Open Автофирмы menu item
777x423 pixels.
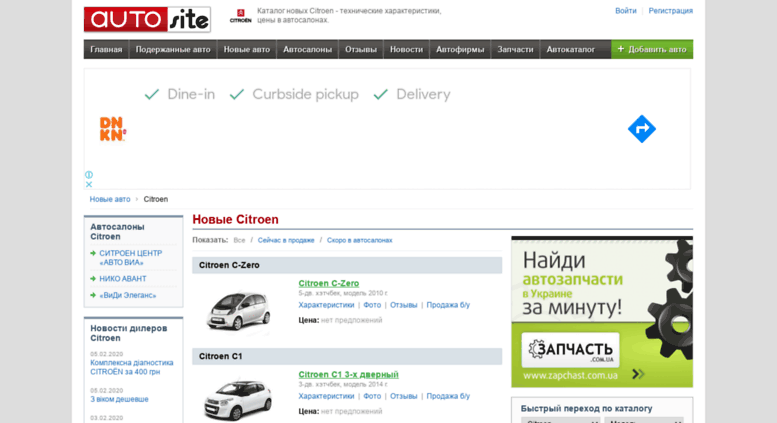click(460, 50)
